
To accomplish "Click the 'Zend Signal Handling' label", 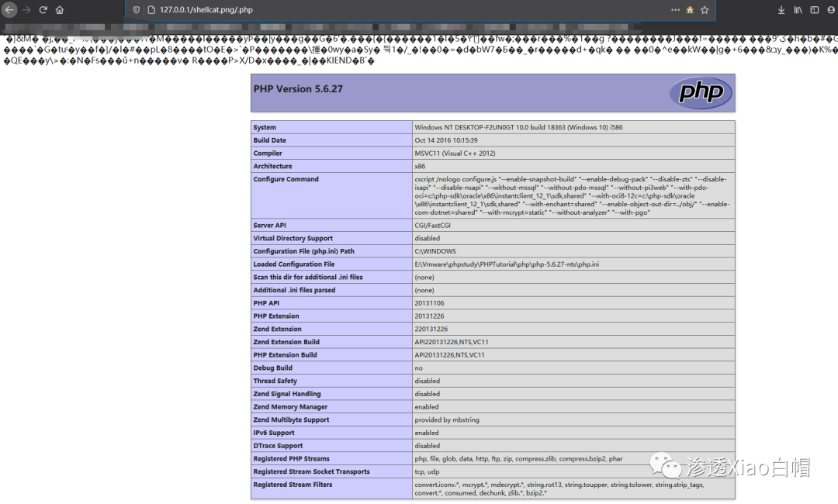I will pos(287,394).
